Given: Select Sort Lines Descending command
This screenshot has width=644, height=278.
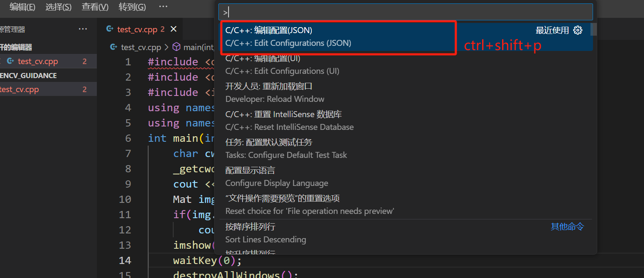Looking at the screenshot, I should click(x=405, y=233).
